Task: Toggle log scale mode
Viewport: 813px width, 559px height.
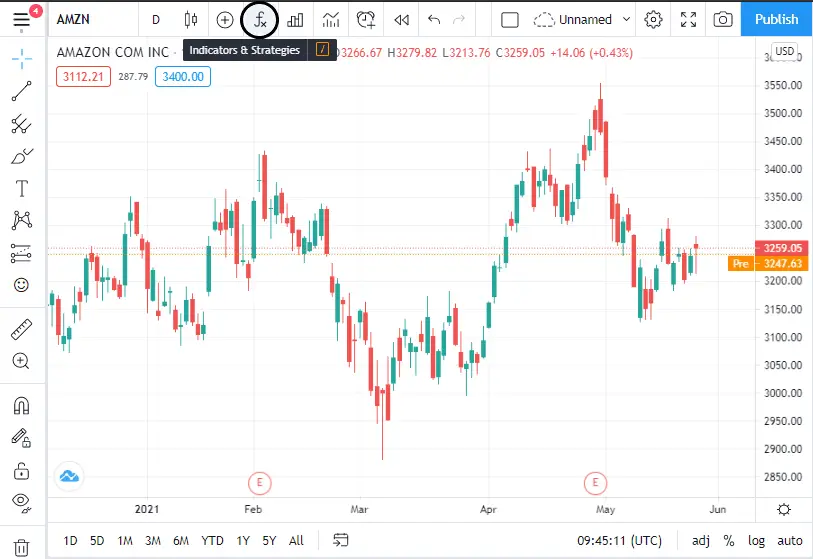Action: point(756,541)
